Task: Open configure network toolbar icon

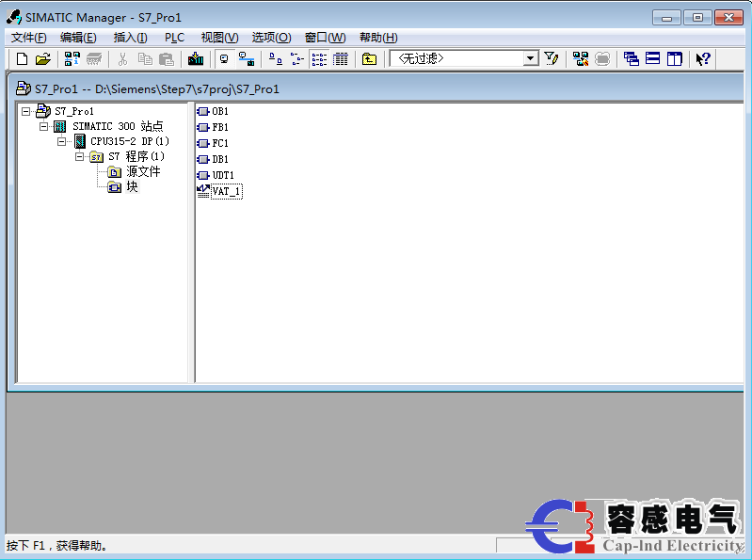Action: click(581, 59)
